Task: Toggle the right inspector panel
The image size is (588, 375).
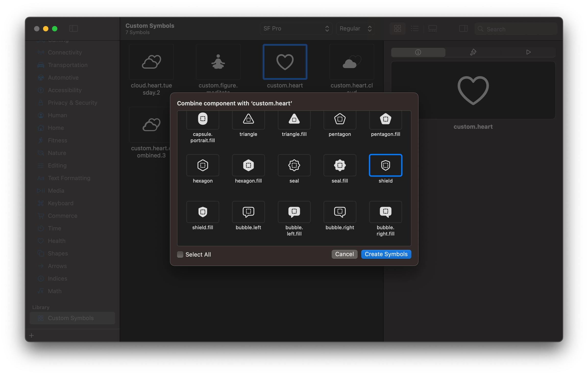Action: (x=463, y=28)
